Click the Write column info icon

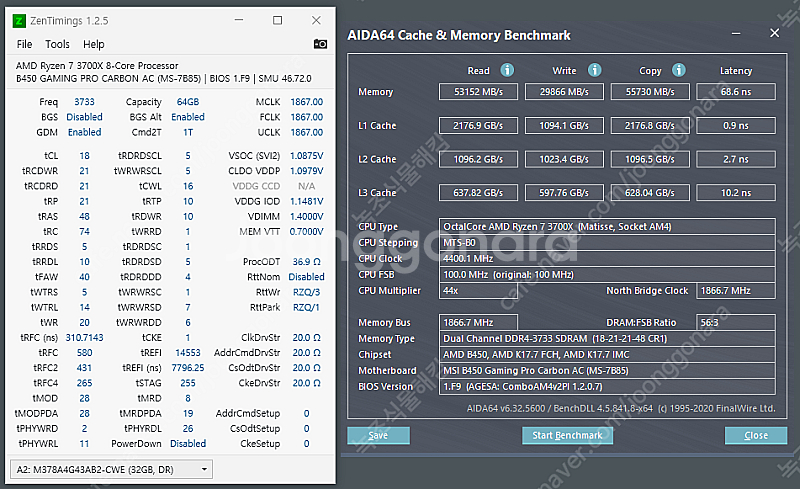594,70
